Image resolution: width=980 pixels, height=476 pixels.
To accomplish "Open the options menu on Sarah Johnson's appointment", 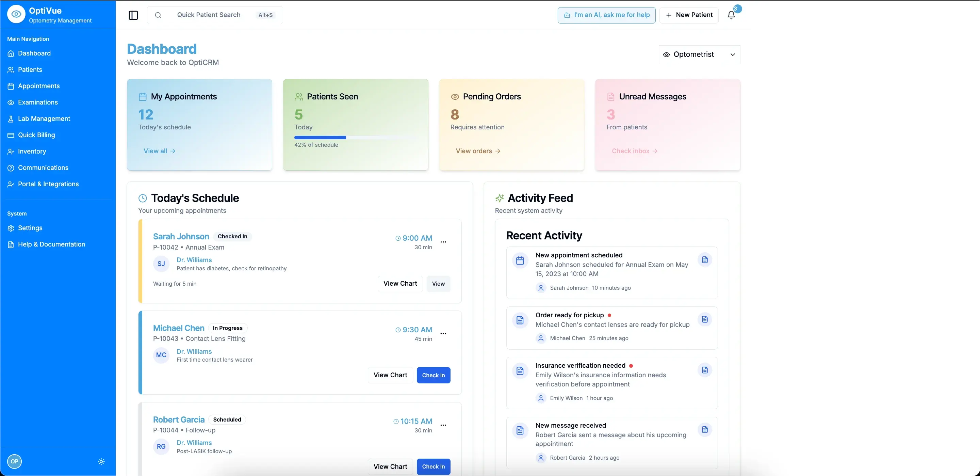I will click(444, 242).
